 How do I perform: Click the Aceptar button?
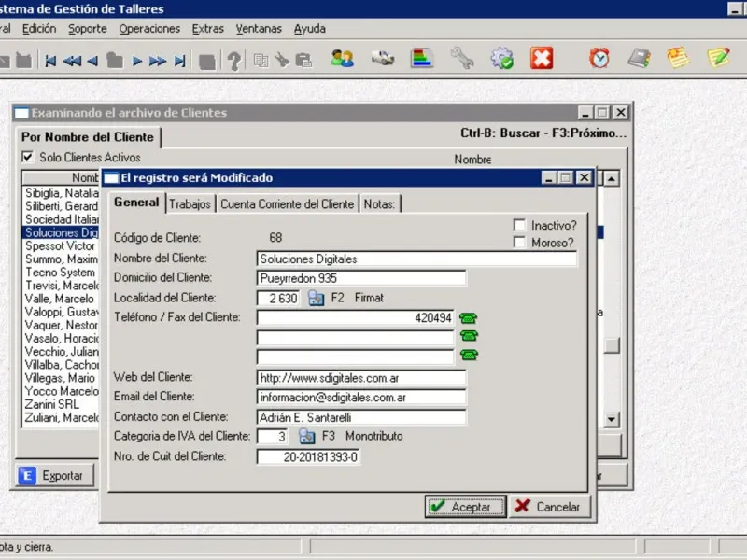coord(465,507)
